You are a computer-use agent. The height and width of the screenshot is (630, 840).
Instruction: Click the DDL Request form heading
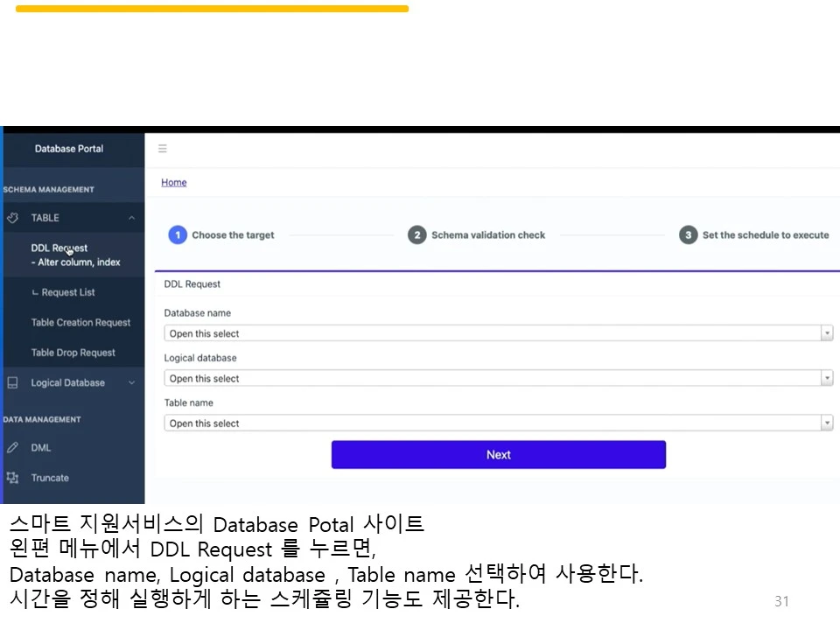192,283
